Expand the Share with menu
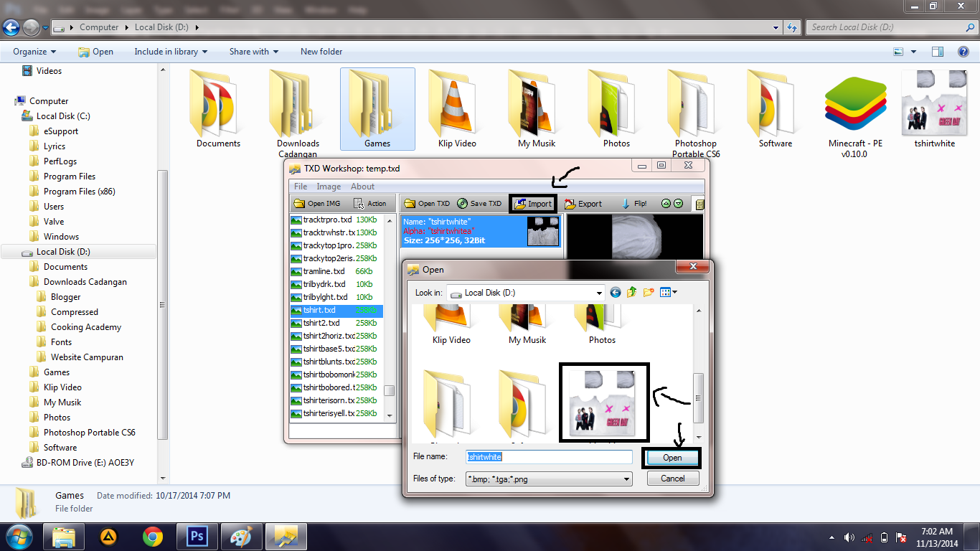The width and height of the screenshot is (980, 551). click(x=254, y=52)
